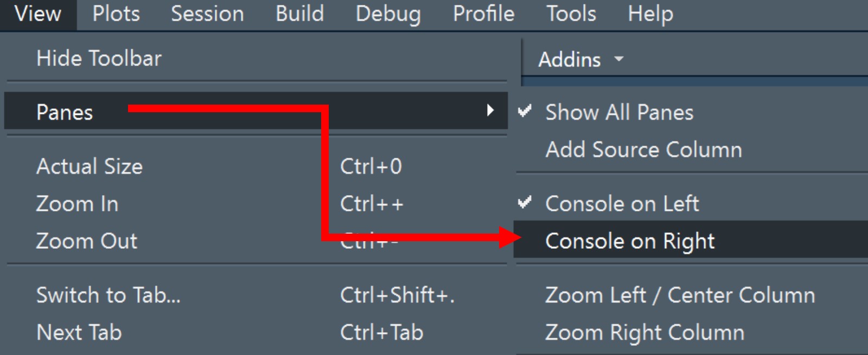The height and width of the screenshot is (355, 868).
Task: Select Actual Size
Action: tap(90, 166)
